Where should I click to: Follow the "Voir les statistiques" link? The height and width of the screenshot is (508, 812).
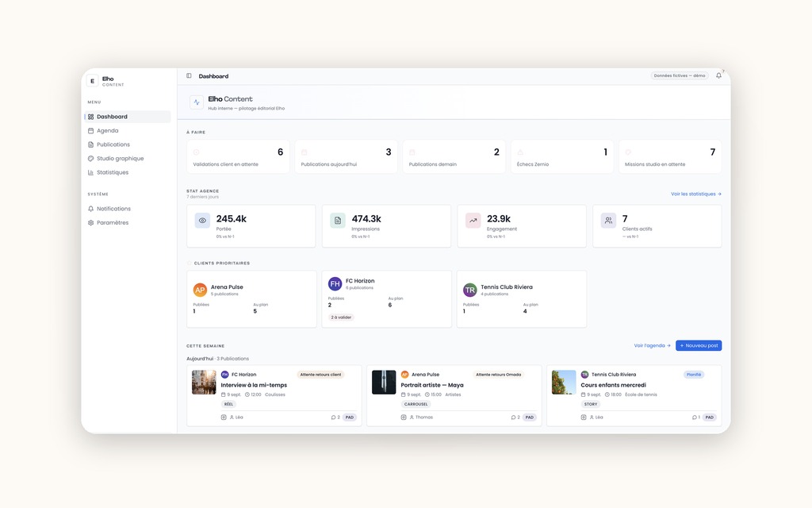pyautogui.click(x=696, y=194)
